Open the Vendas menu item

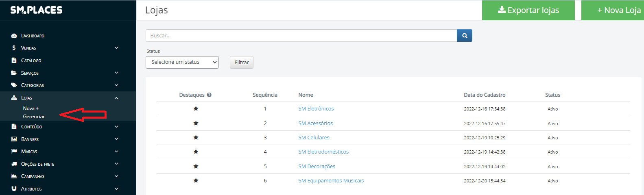pos(28,48)
